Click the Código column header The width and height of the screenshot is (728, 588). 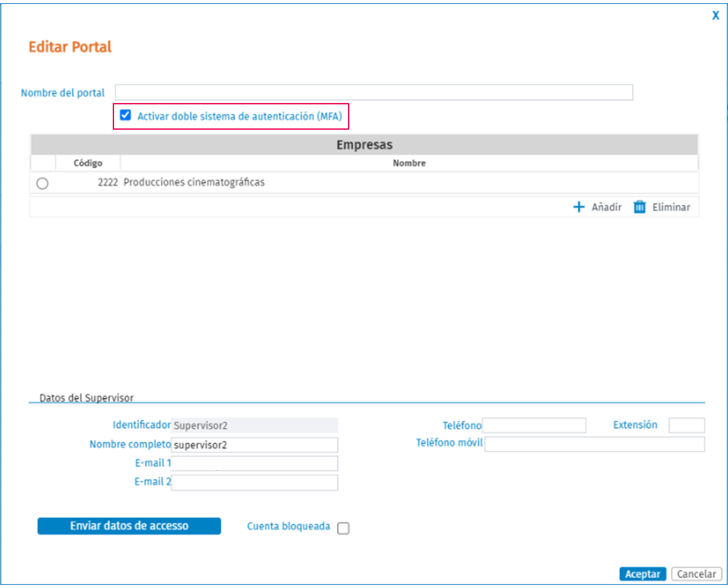[88, 163]
